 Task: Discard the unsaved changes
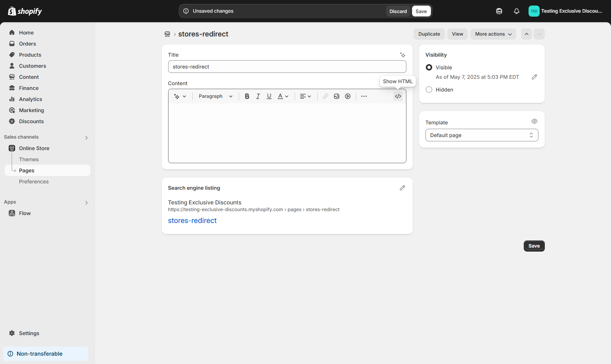[x=398, y=11]
